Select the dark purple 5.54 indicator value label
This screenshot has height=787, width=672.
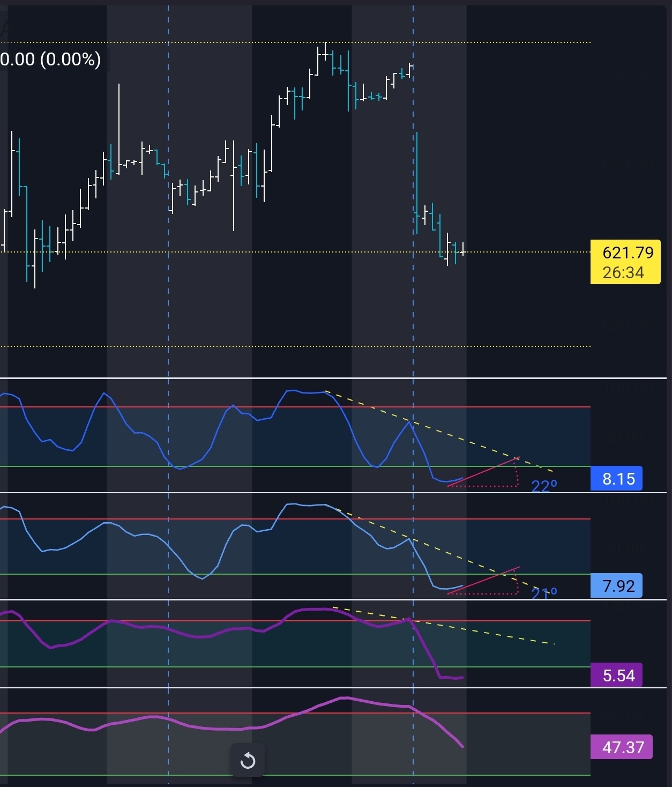tap(616, 675)
